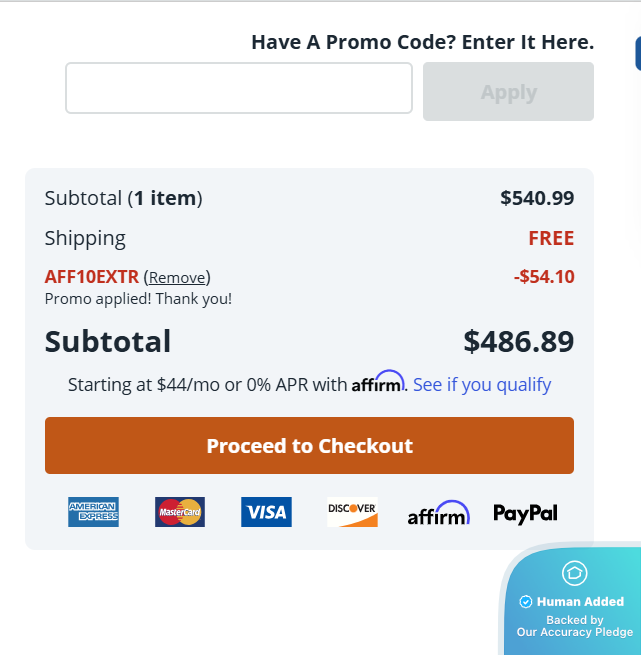Click the house icon on Human Added badge

pyautogui.click(x=574, y=573)
